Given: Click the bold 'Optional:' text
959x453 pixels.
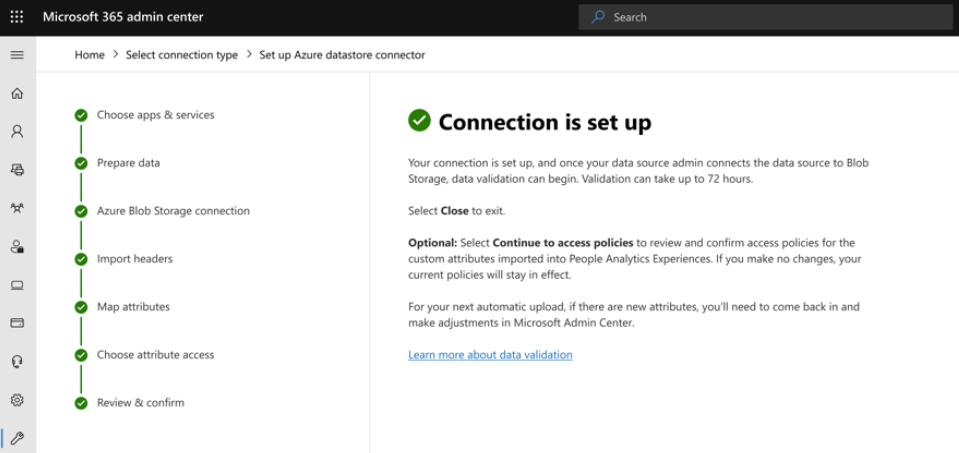Looking at the screenshot, I should (x=432, y=243).
